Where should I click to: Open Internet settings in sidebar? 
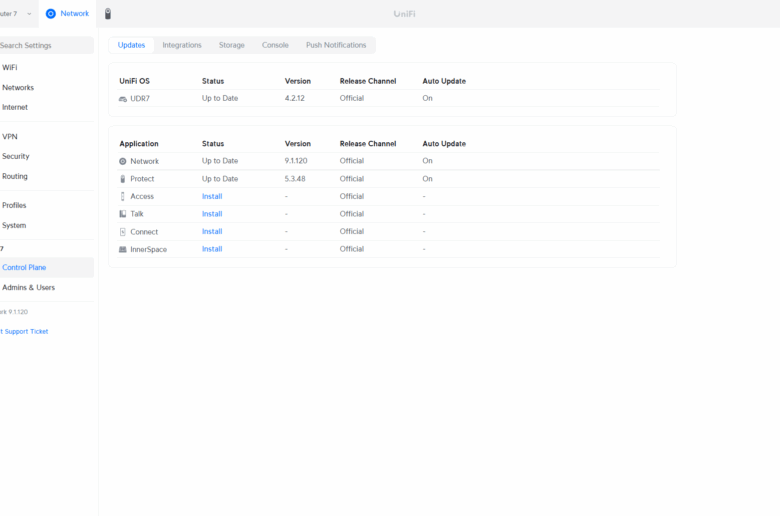coord(15,107)
